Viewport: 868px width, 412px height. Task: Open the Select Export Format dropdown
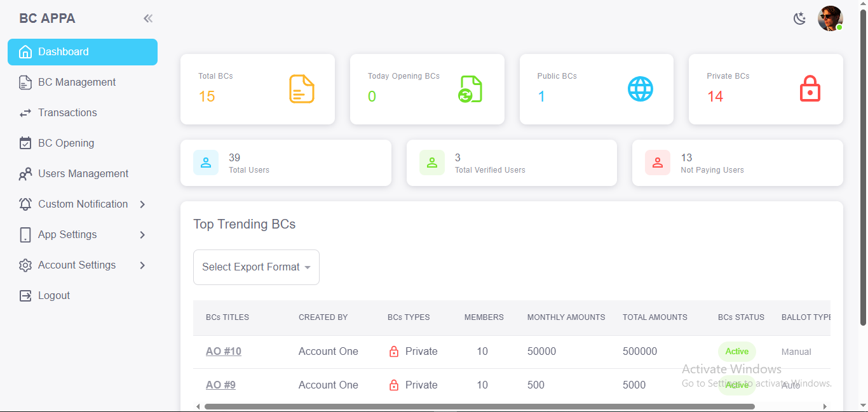256,267
